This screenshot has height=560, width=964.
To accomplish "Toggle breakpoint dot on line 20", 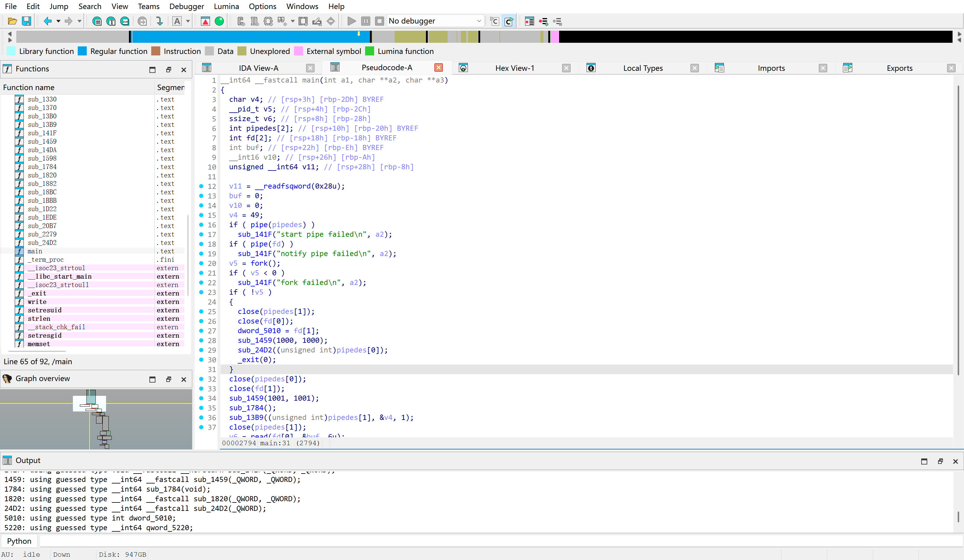I will [x=201, y=263].
